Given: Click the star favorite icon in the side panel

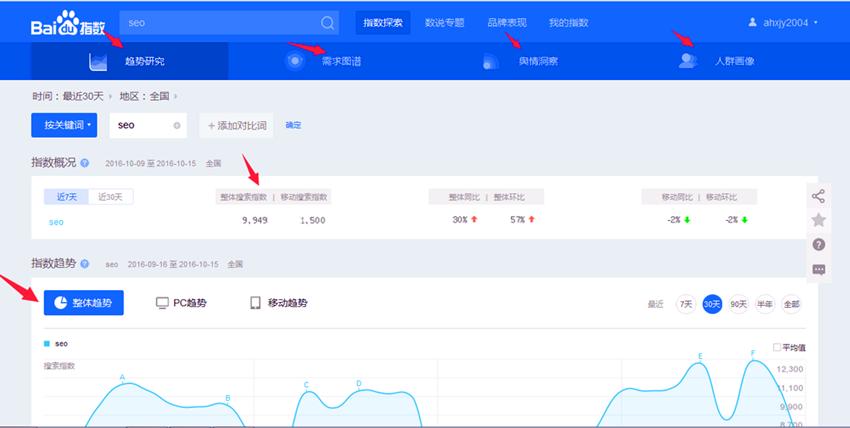Looking at the screenshot, I should (x=819, y=220).
